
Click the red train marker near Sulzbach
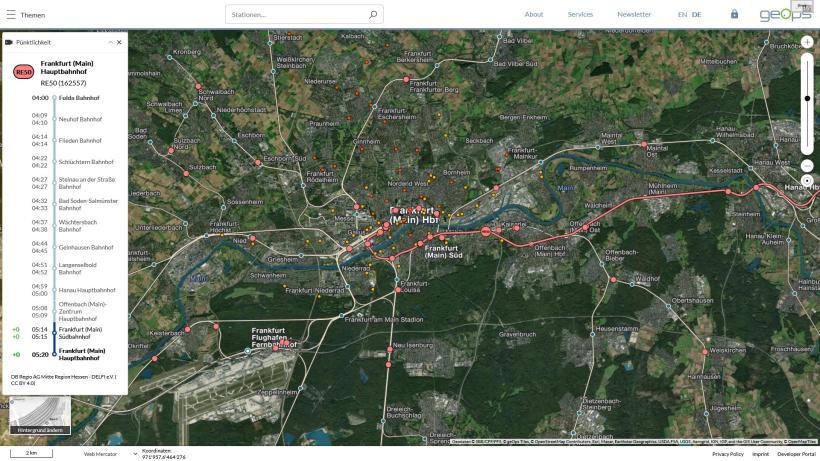pos(186,174)
